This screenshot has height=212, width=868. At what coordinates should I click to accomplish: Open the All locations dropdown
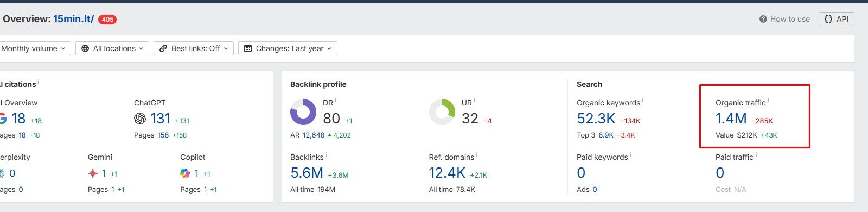[x=113, y=48]
